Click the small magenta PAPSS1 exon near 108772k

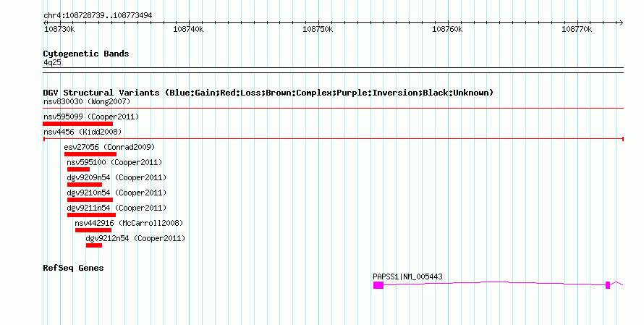[x=608, y=285]
